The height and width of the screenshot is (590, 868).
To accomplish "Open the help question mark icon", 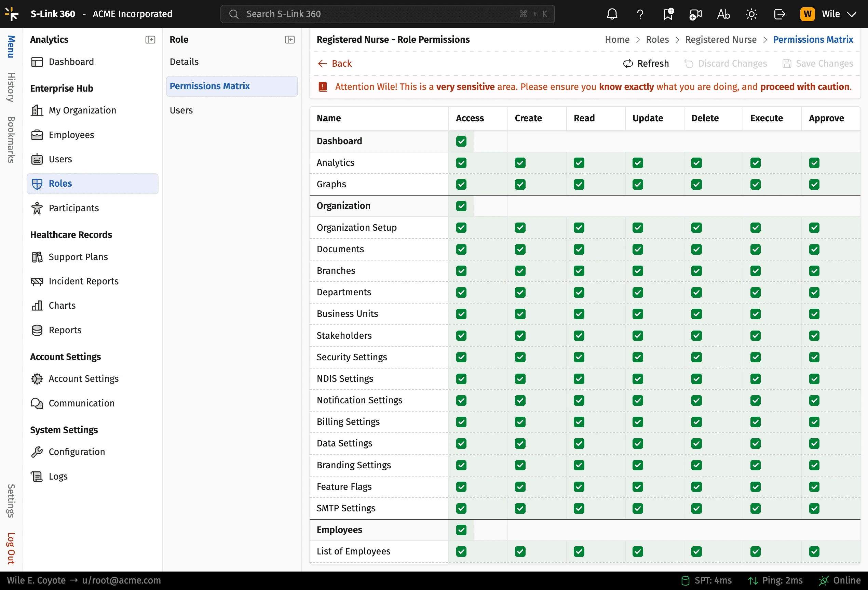I will [640, 14].
